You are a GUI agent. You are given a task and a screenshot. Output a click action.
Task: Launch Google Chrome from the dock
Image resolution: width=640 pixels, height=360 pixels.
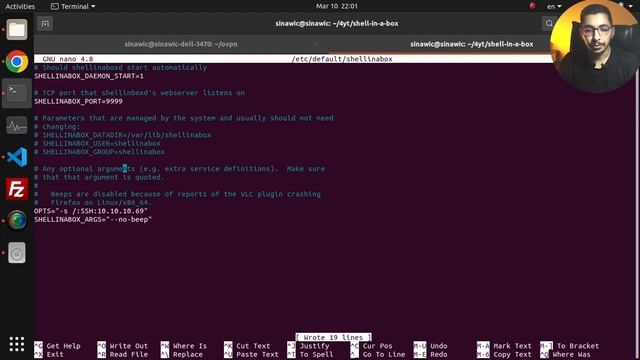tap(17, 61)
